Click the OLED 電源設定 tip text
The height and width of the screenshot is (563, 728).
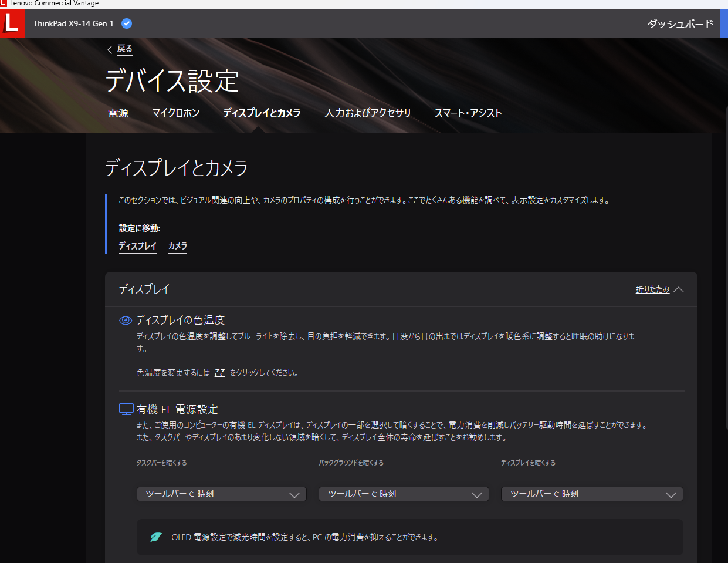tap(305, 537)
